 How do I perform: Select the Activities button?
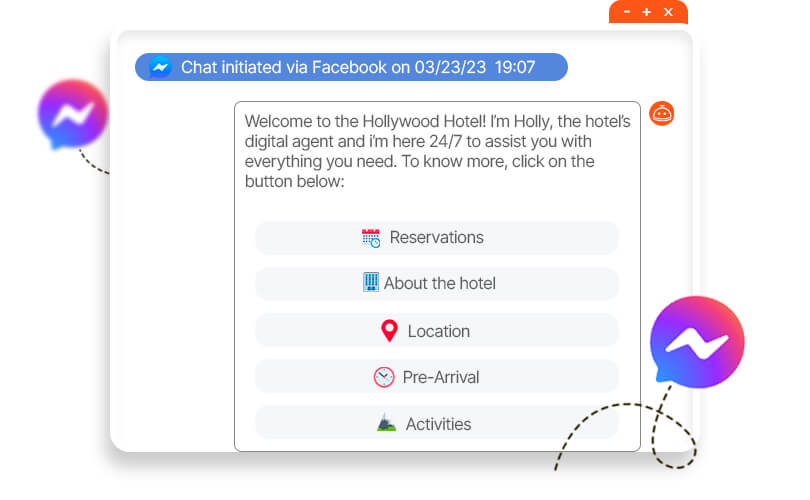437,424
